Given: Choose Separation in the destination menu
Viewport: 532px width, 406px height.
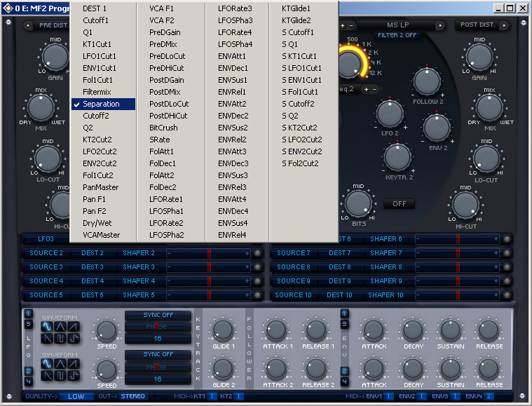Looking at the screenshot, I should [x=103, y=104].
